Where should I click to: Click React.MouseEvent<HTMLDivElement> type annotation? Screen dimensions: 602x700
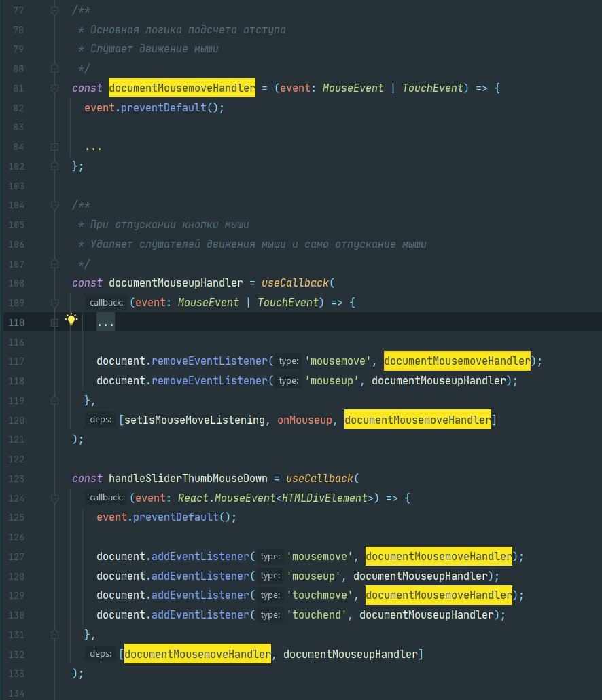(275, 498)
